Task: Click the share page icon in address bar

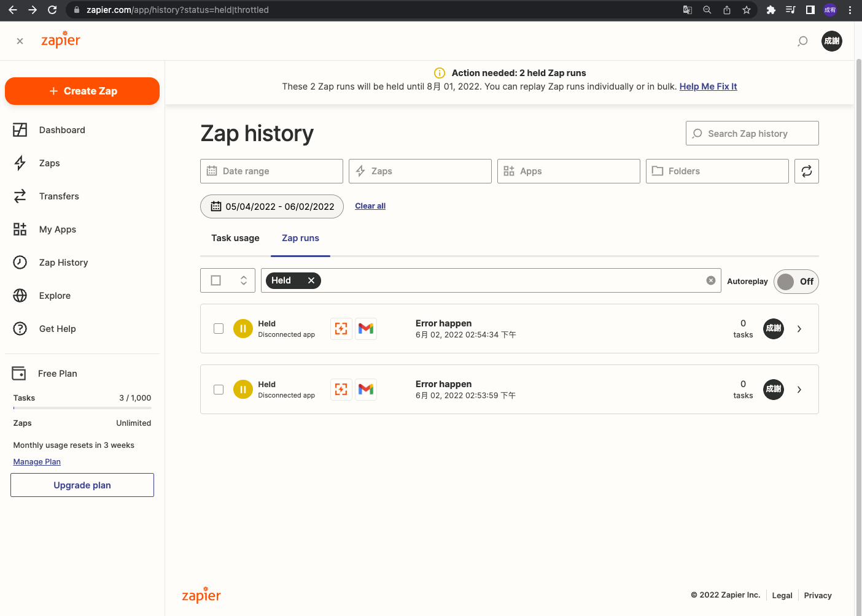Action: click(727, 10)
